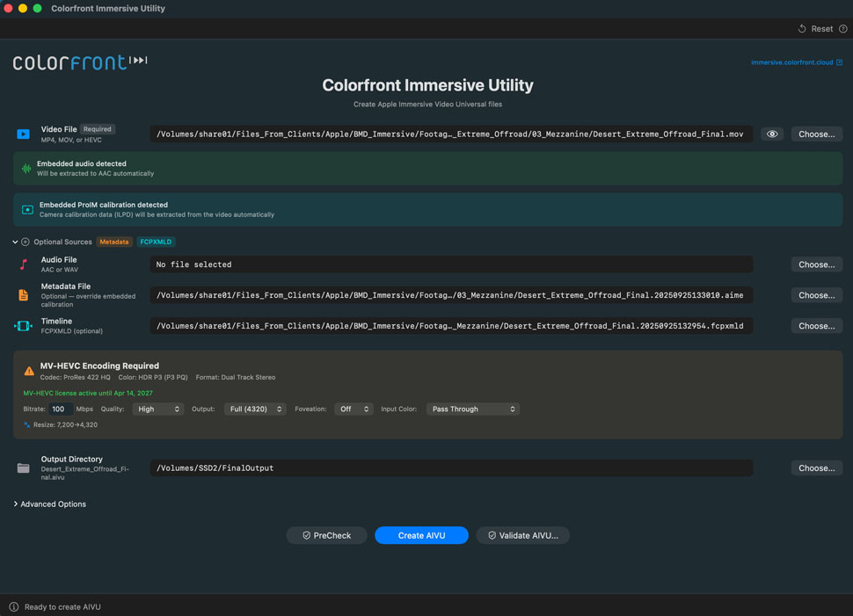
Task: Click the help question mark icon
Action: tap(842, 29)
